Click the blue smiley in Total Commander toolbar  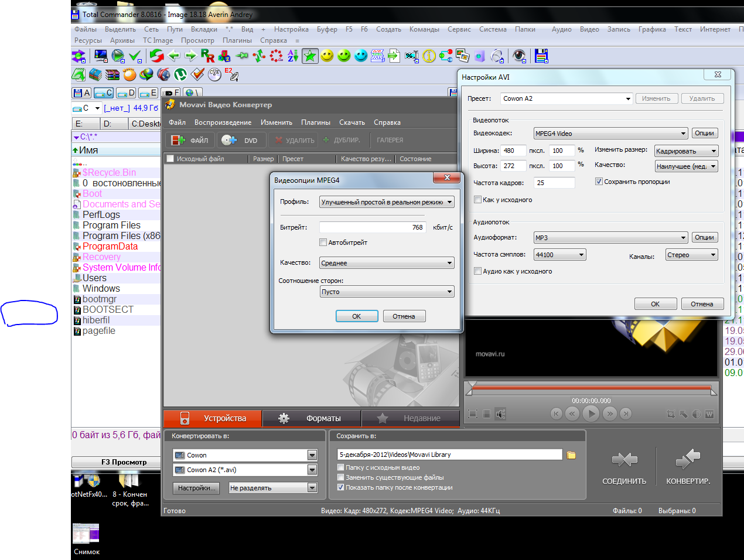(x=361, y=56)
